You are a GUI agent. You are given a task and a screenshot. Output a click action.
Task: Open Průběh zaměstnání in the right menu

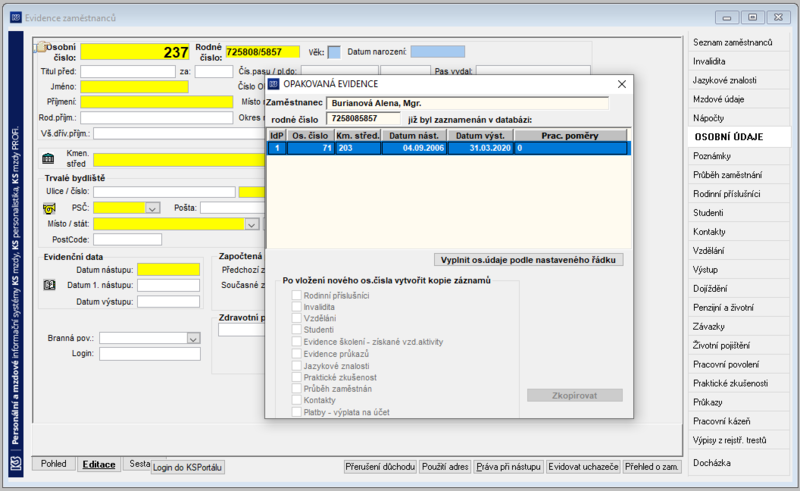coord(738,175)
